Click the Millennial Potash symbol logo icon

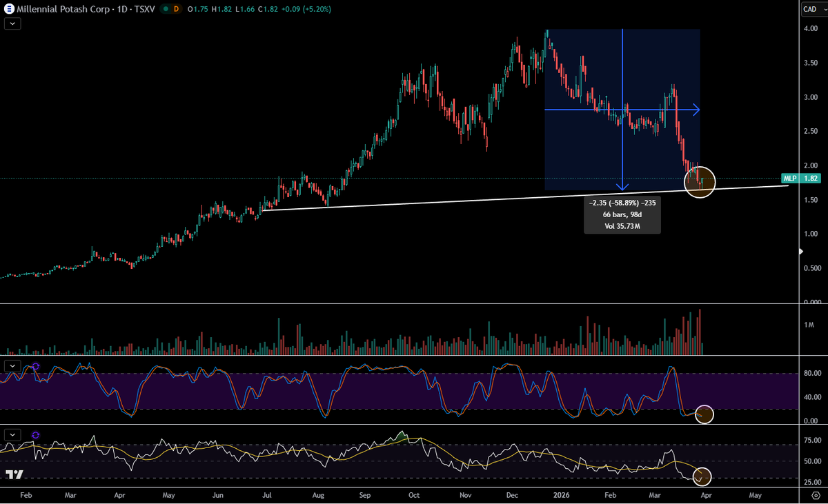point(10,9)
